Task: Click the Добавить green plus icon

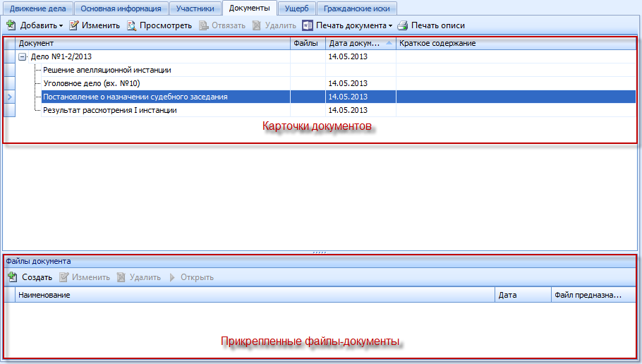Action: 11,25
